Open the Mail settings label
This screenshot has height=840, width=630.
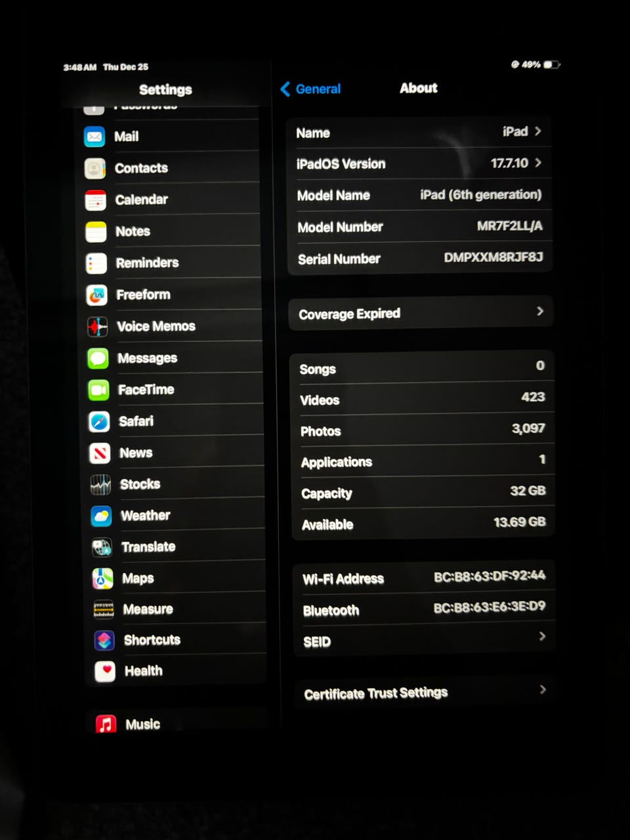[126, 136]
